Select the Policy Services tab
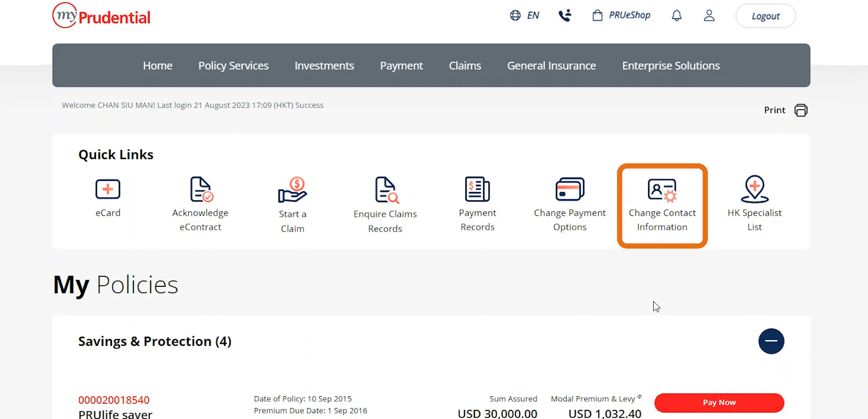 [x=233, y=65]
